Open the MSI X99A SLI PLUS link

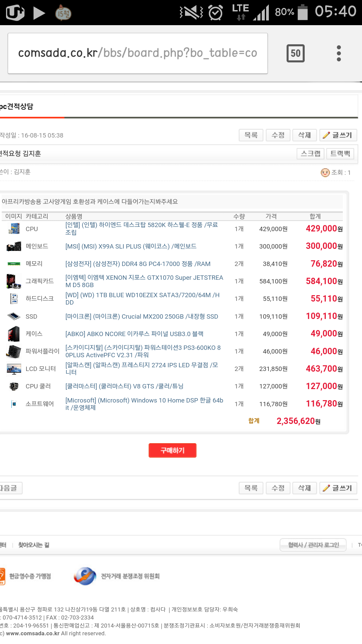click(x=131, y=247)
